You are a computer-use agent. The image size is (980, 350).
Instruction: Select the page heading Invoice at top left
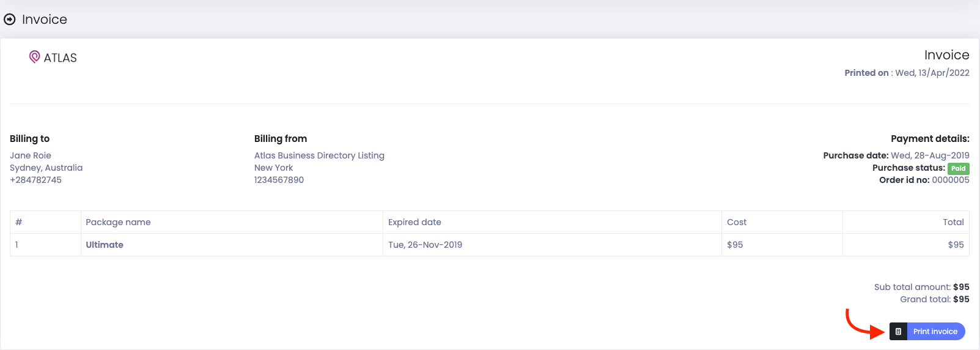(45, 20)
